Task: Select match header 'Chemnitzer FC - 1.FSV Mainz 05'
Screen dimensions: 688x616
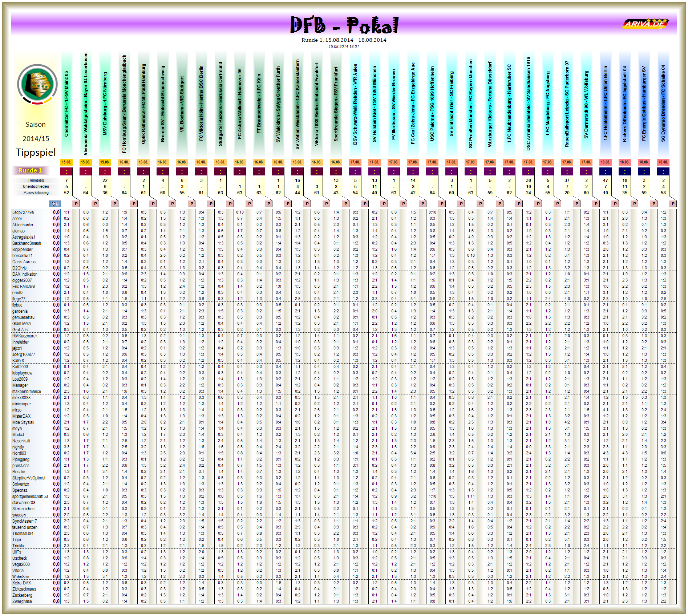Action: [x=66, y=104]
